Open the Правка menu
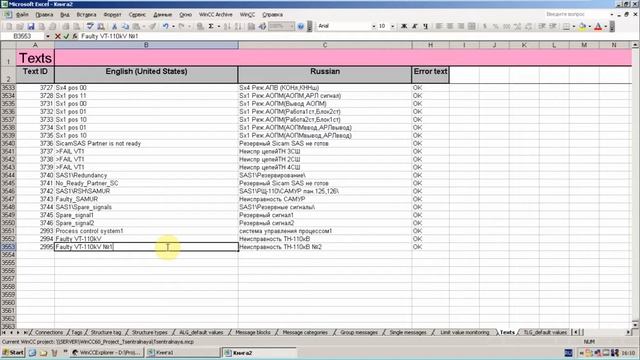Screen dimensions: 640x360 click(44, 14)
